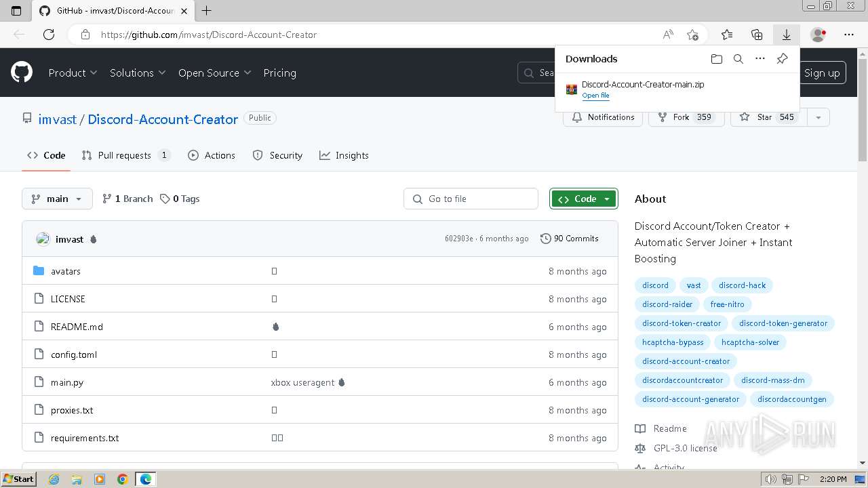Click imvast user avatar in commit row
This screenshot has width=868, height=488.
(43, 239)
